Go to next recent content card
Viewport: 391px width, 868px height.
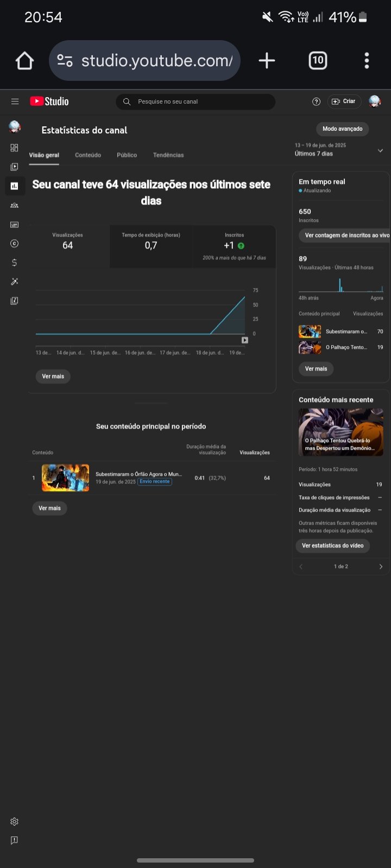[381, 566]
